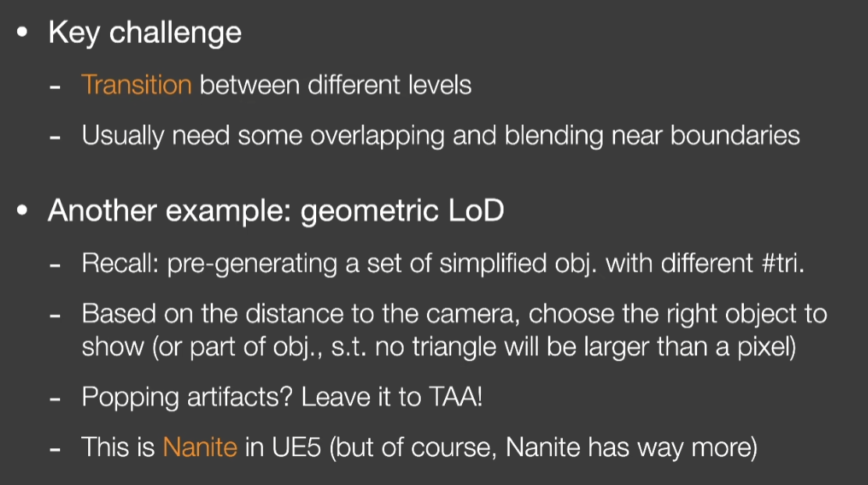Select the "Another example: geometric LoD" heading
The image size is (868, 485).
[x=276, y=210]
